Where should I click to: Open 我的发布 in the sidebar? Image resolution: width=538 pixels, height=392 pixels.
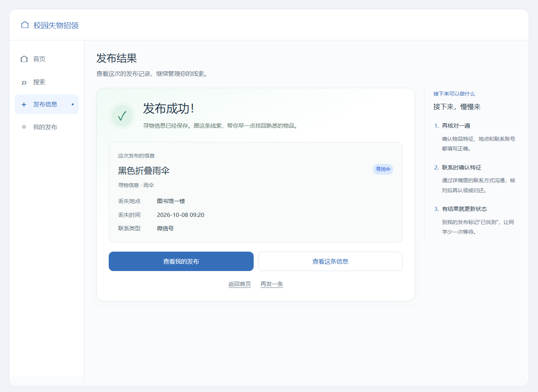pos(47,127)
